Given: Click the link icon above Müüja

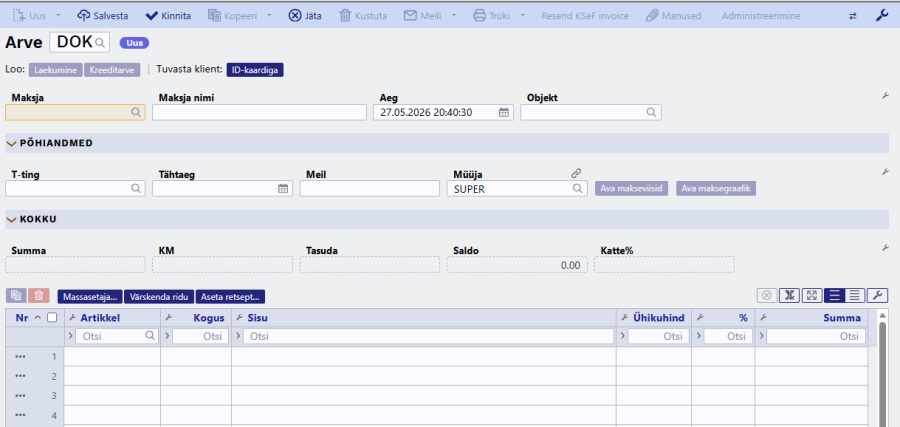Looking at the screenshot, I should coord(577,173).
